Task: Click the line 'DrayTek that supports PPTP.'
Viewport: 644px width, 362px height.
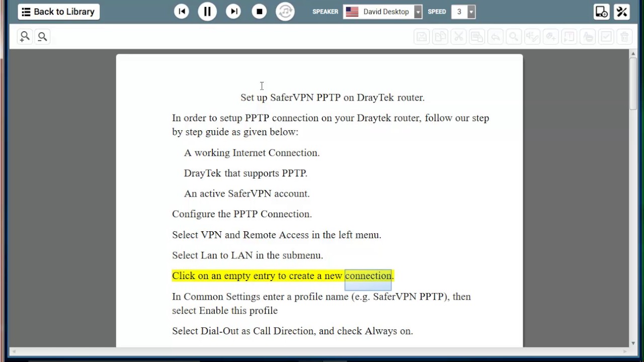Action: pos(246,173)
